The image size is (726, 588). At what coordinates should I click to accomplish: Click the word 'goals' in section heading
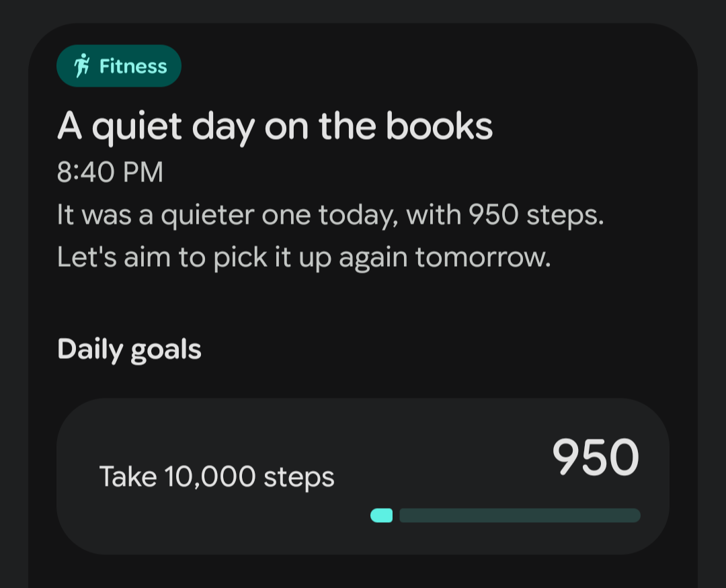pyautogui.click(x=166, y=351)
